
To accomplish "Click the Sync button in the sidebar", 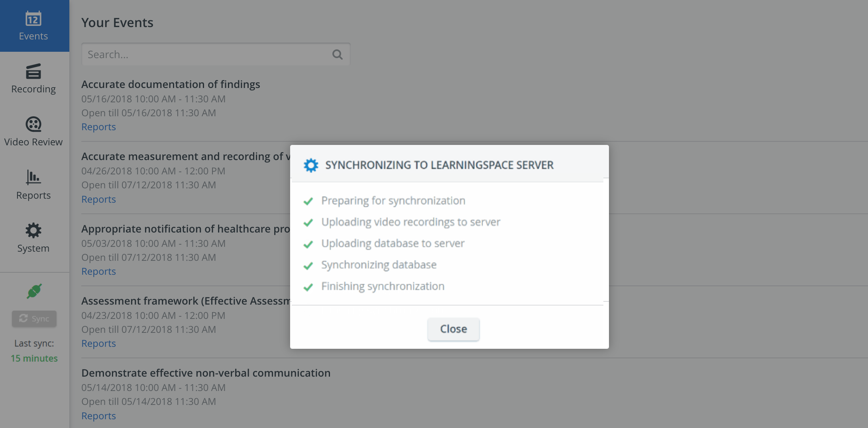I will pos(34,319).
